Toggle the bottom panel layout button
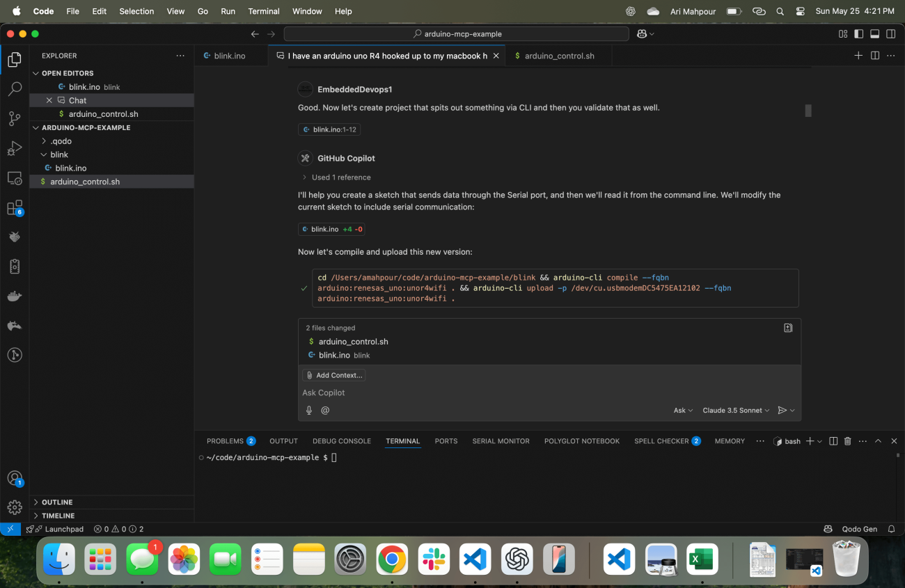905x588 pixels. 875,33
